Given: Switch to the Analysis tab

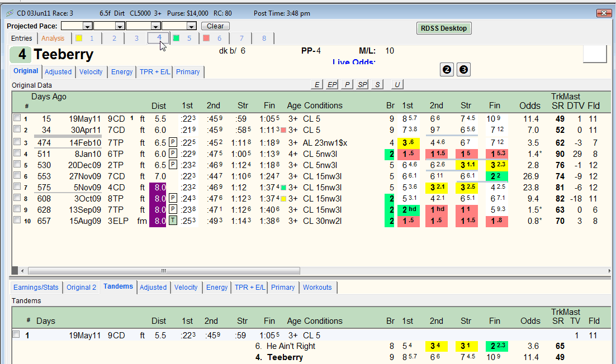Looking at the screenshot, I should point(53,39).
